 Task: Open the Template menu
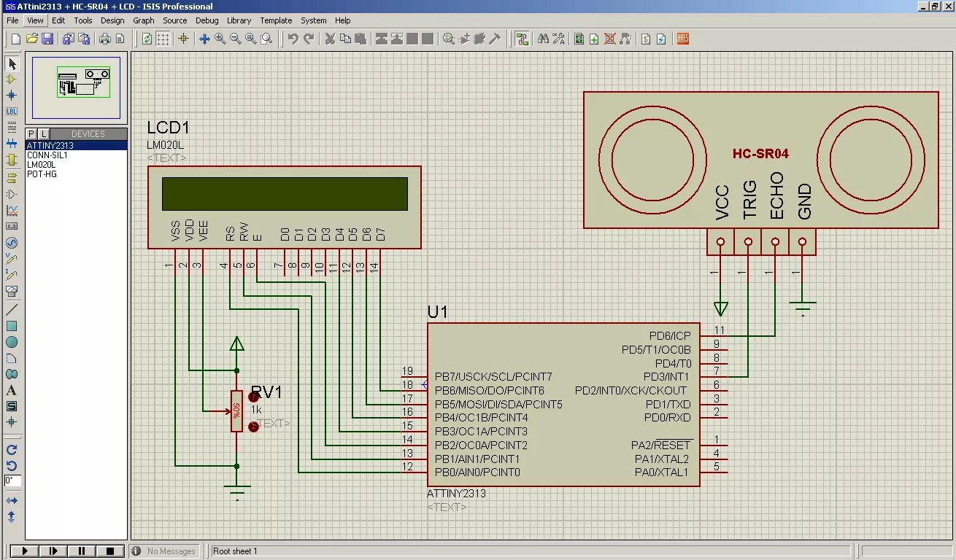(276, 20)
